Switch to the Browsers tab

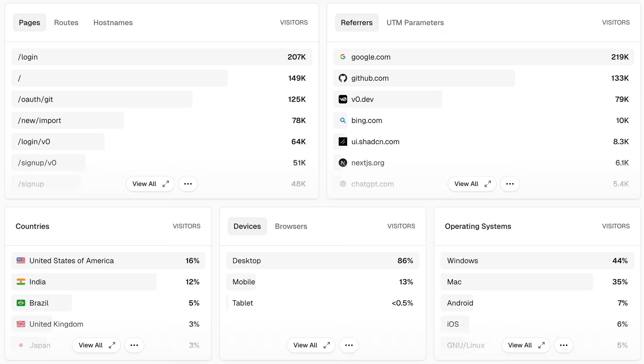click(x=291, y=226)
